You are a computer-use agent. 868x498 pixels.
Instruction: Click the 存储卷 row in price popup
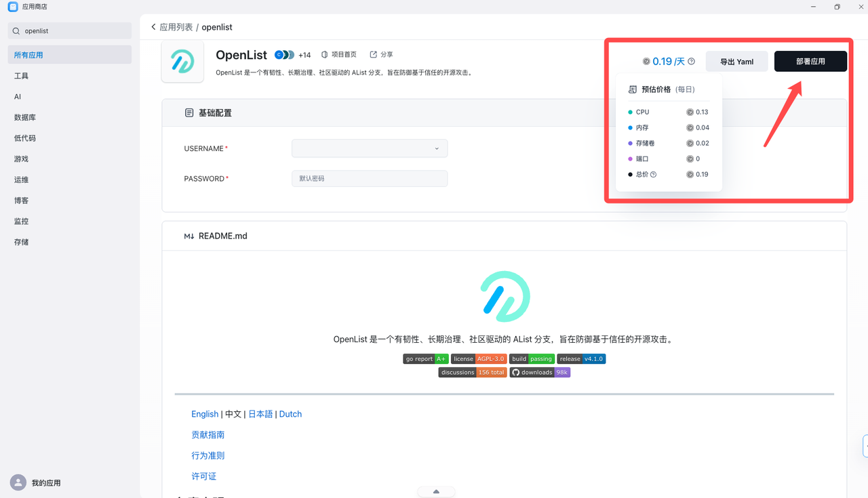669,144
